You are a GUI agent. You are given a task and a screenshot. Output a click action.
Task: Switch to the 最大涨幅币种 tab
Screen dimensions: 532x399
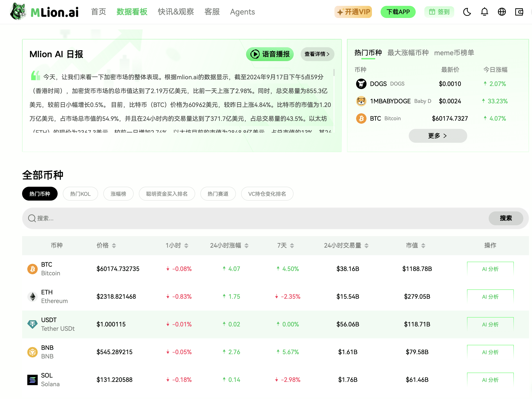[407, 53]
